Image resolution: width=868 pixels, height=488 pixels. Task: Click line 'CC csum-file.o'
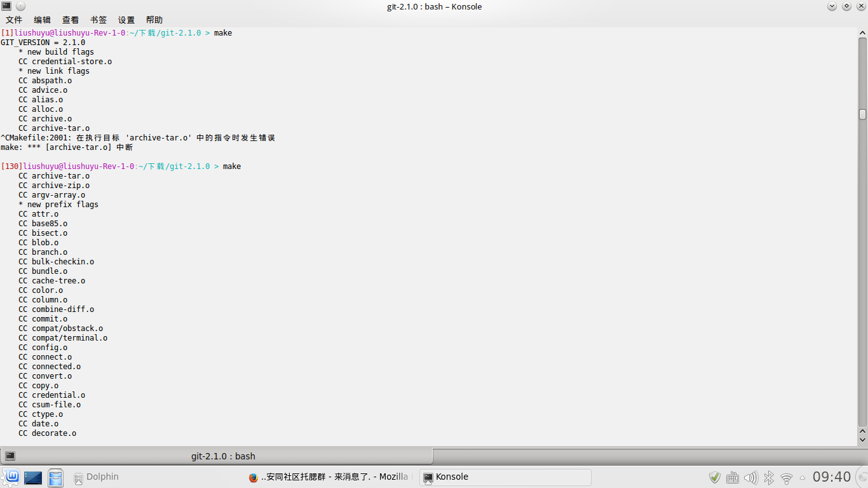50,405
